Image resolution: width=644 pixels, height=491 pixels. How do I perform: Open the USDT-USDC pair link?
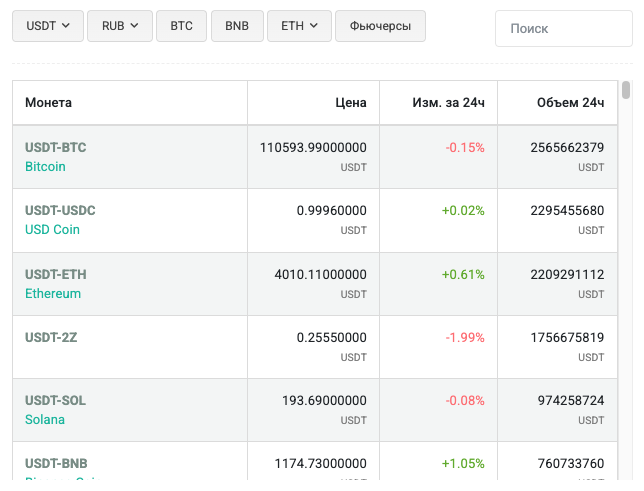coord(60,210)
